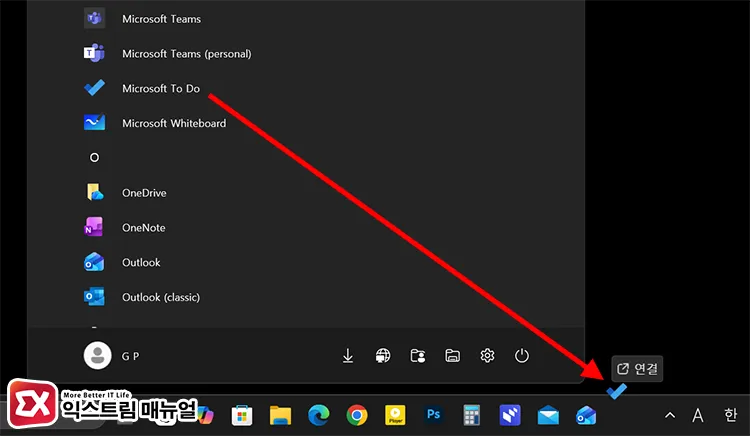Open the Mail envelope app on the taskbar
This screenshot has width=750, height=436.
[x=548, y=415]
